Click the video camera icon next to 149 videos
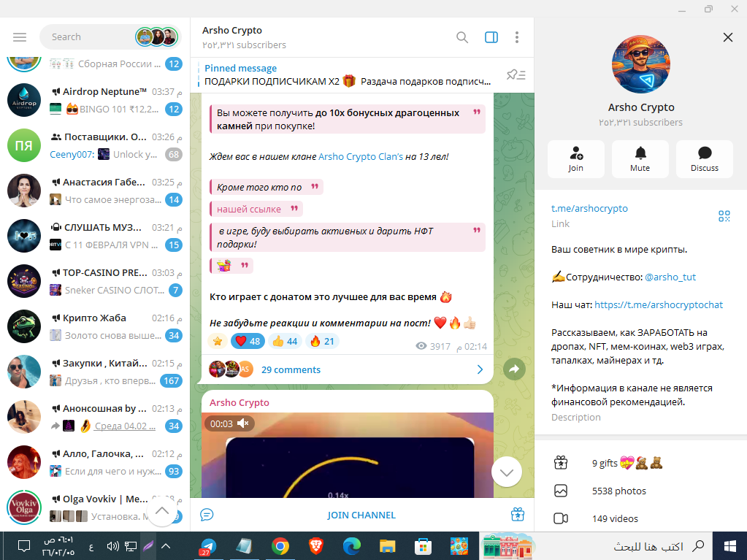 pos(561,518)
